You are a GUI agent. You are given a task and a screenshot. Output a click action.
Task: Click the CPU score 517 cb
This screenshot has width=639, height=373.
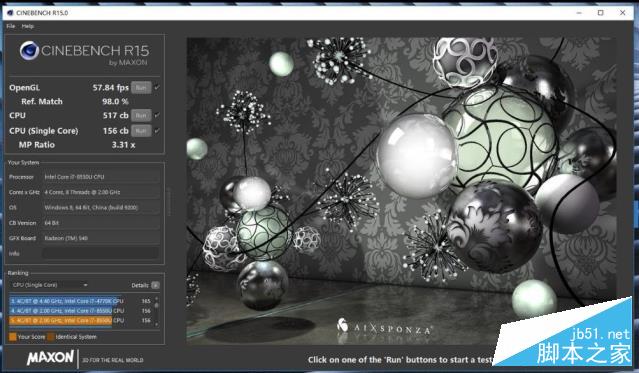click(115, 115)
